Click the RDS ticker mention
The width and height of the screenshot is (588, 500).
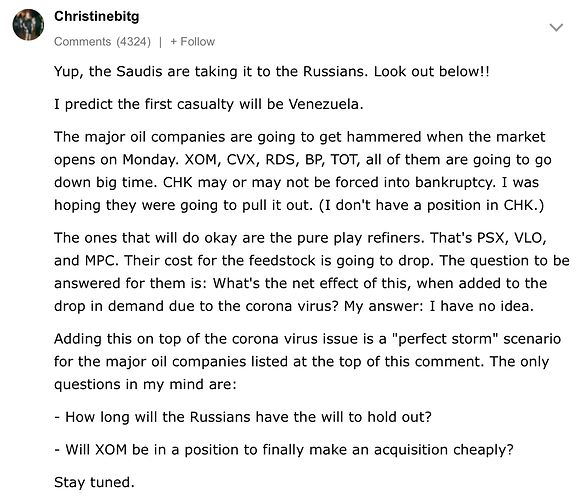coord(282,160)
